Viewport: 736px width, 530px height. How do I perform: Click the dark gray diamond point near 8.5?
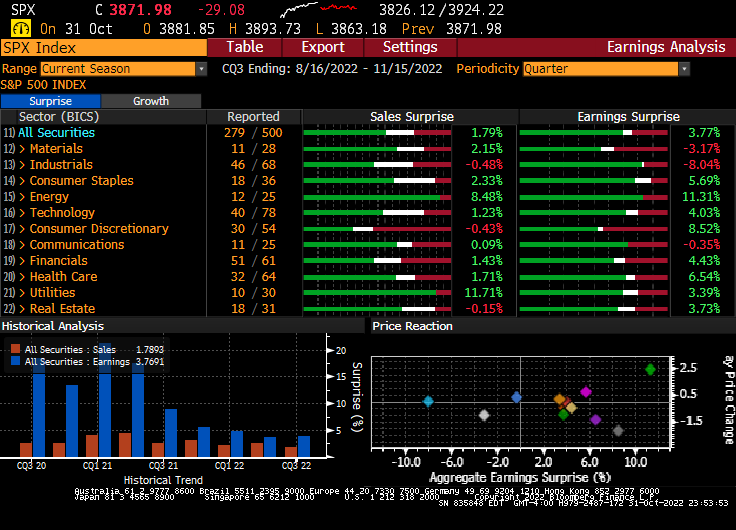point(618,430)
